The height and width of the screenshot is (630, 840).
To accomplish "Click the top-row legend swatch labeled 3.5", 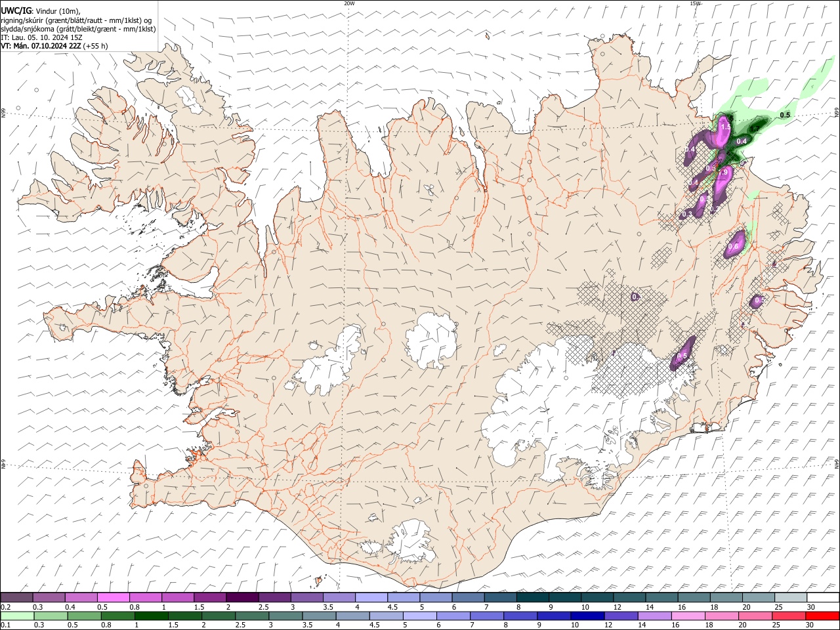I will [x=339, y=597].
